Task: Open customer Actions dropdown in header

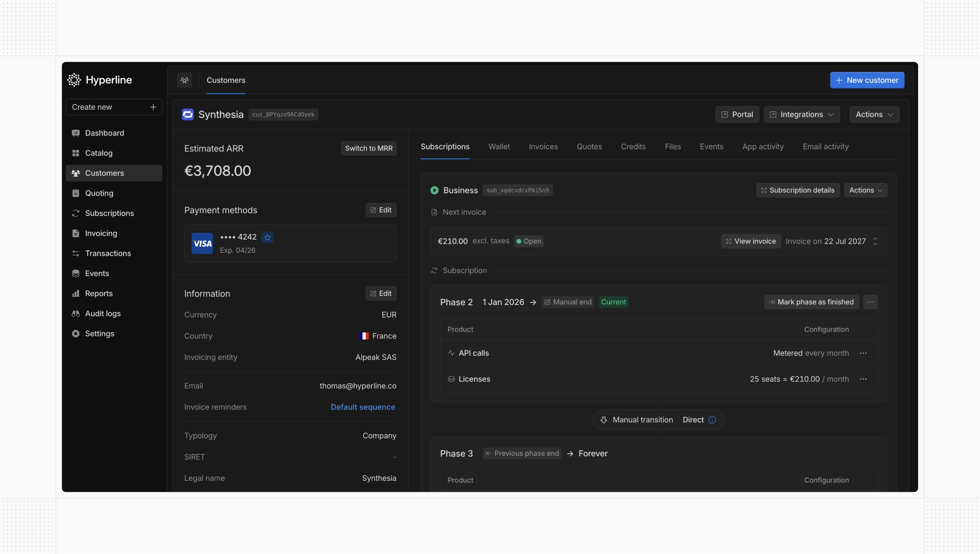Action: pyautogui.click(x=874, y=114)
